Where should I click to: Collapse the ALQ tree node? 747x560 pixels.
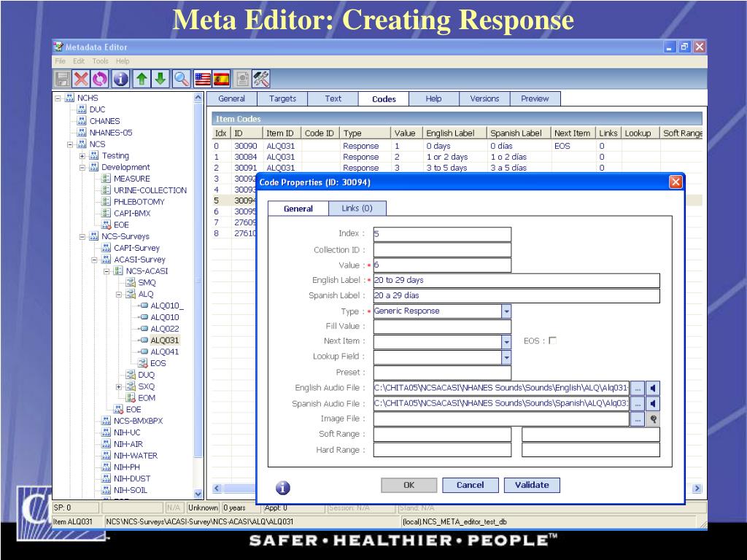click(x=119, y=295)
